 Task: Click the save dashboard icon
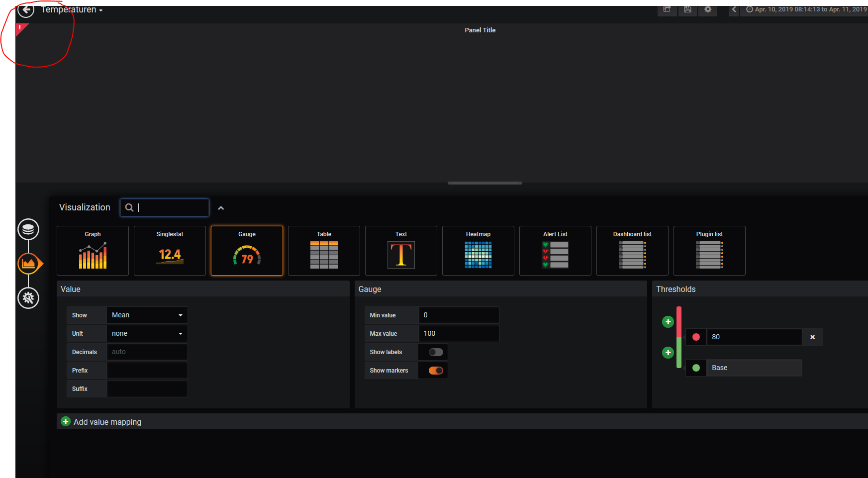point(687,9)
